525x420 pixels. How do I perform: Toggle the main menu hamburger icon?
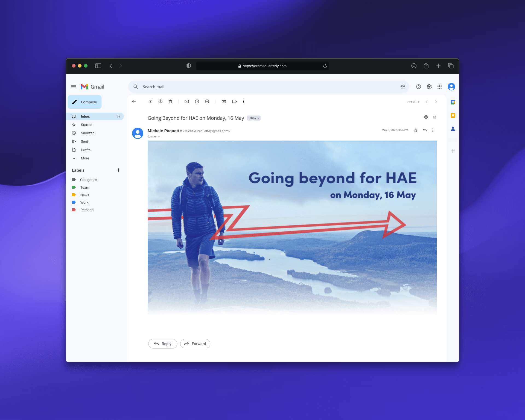pyautogui.click(x=74, y=87)
